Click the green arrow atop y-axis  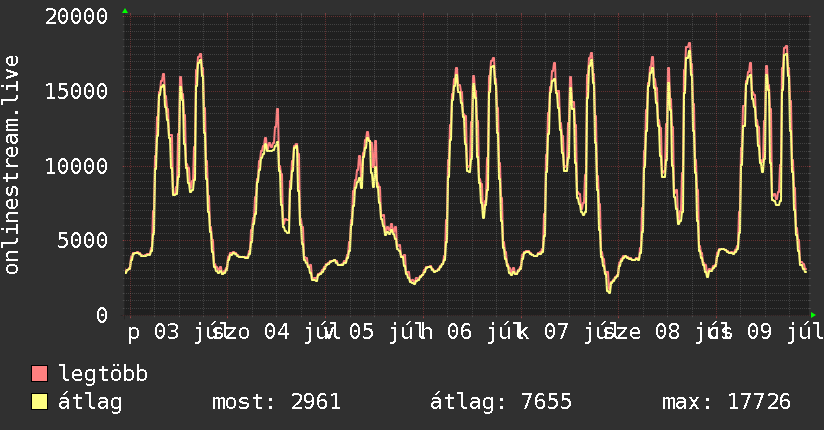[x=125, y=11]
